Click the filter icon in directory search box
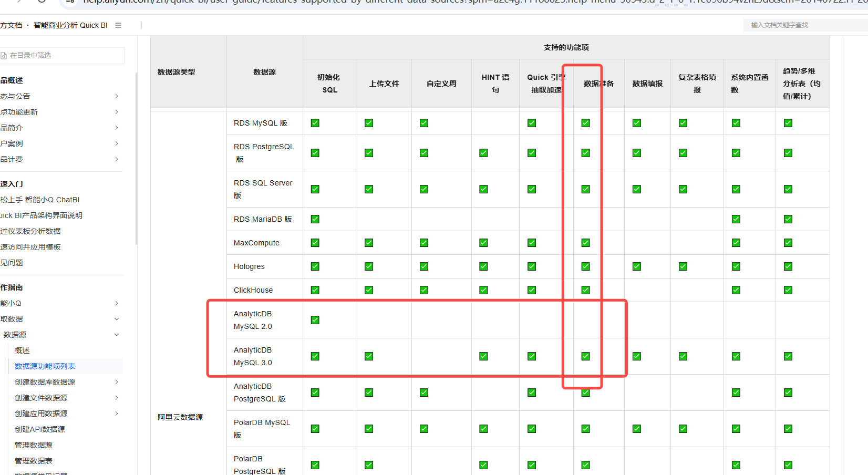The width and height of the screenshot is (868, 475). (4, 56)
